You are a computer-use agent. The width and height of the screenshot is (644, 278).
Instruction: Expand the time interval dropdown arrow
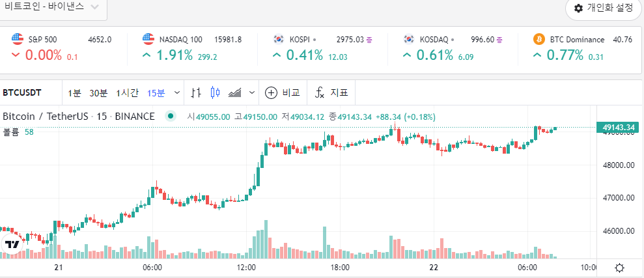(x=177, y=93)
